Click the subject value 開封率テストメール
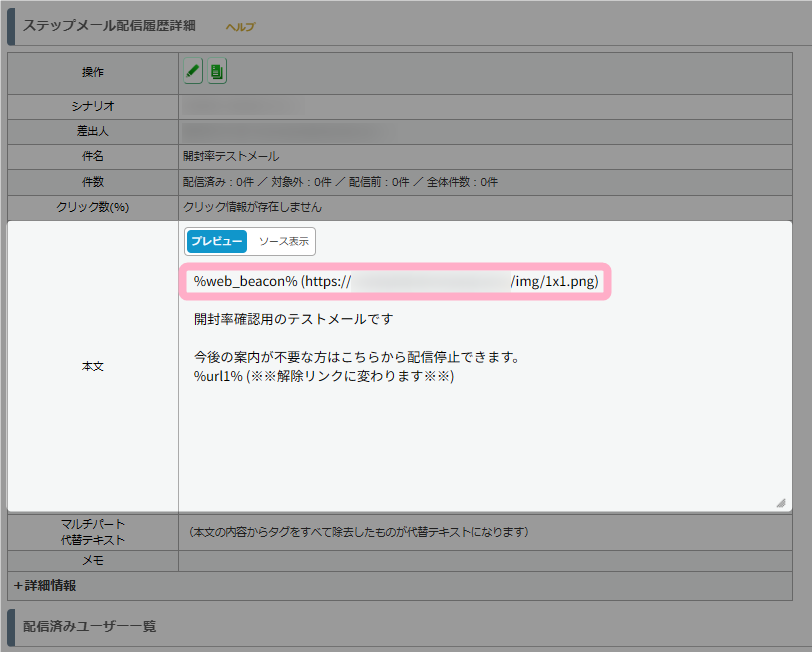The width and height of the screenshot is (812, 652). [231, 156]
